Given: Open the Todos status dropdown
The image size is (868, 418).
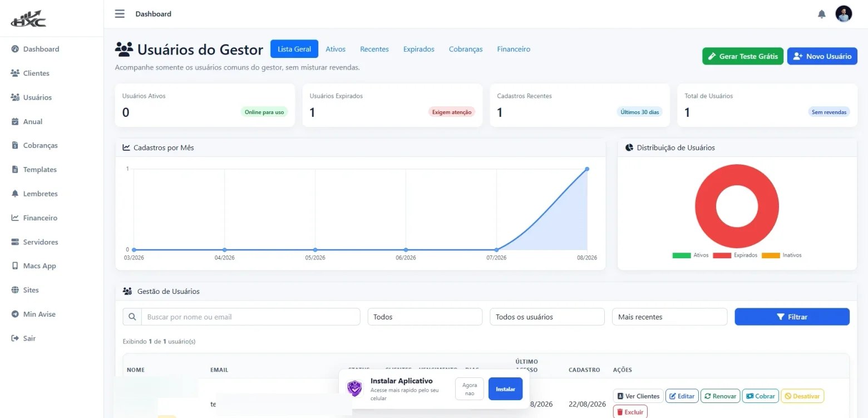Looking at the screenshot, I should (x=425, y=317).
